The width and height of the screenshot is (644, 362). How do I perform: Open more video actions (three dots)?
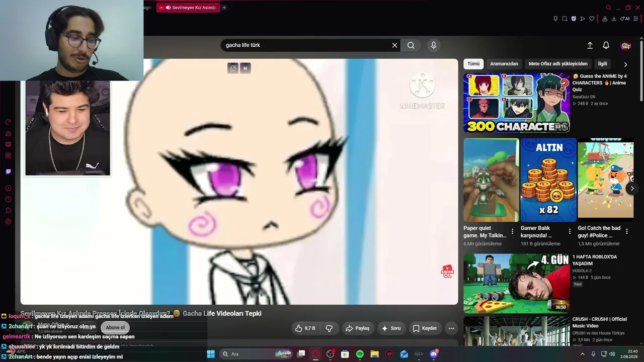coord(451,328)
